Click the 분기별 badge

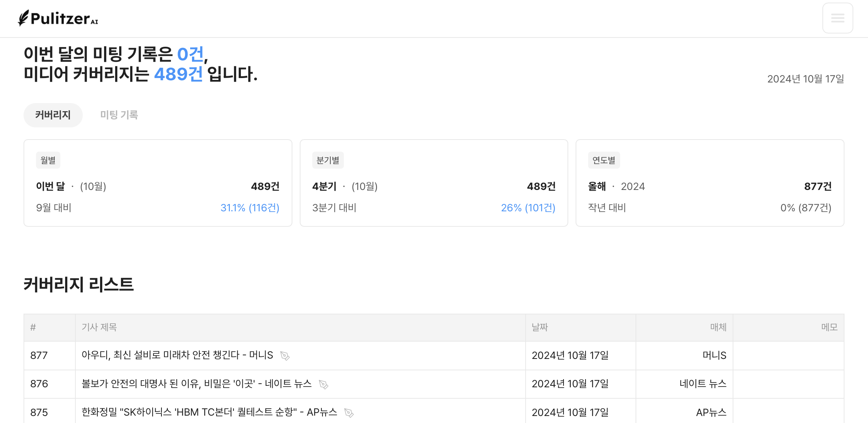pyautogui.click(x=328, y=161)
